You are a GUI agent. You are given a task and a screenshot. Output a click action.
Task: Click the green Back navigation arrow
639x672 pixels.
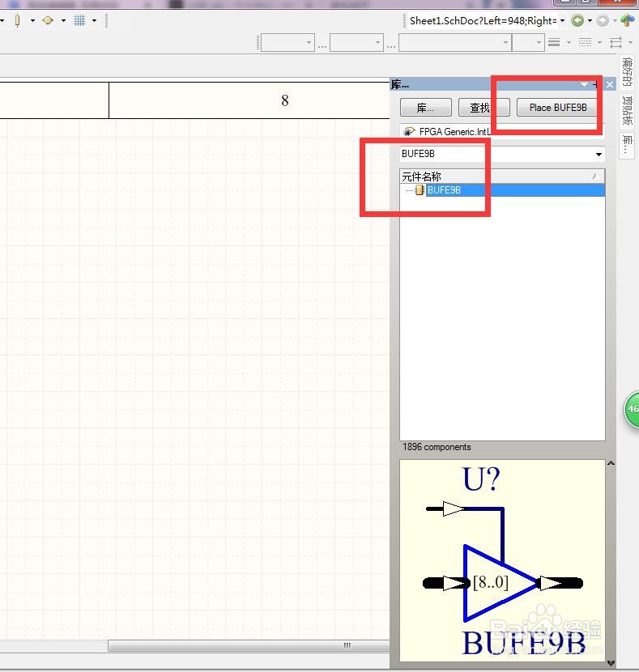tap(577, 20)
